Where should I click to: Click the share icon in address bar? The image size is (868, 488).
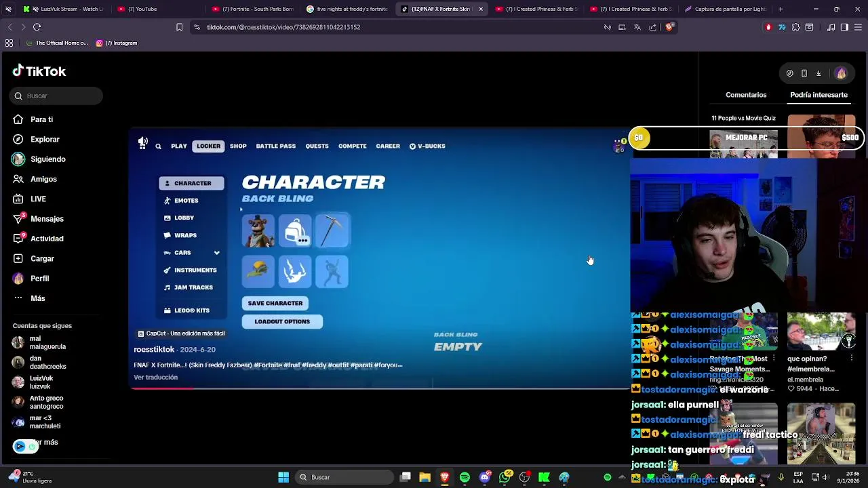pyautogui.click(x=652, y=27)
